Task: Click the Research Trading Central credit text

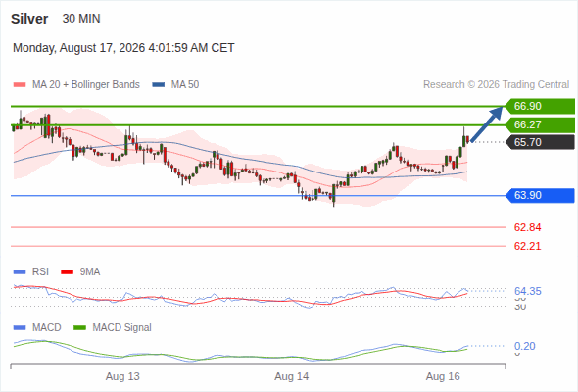Action: [x=496, y=85]
